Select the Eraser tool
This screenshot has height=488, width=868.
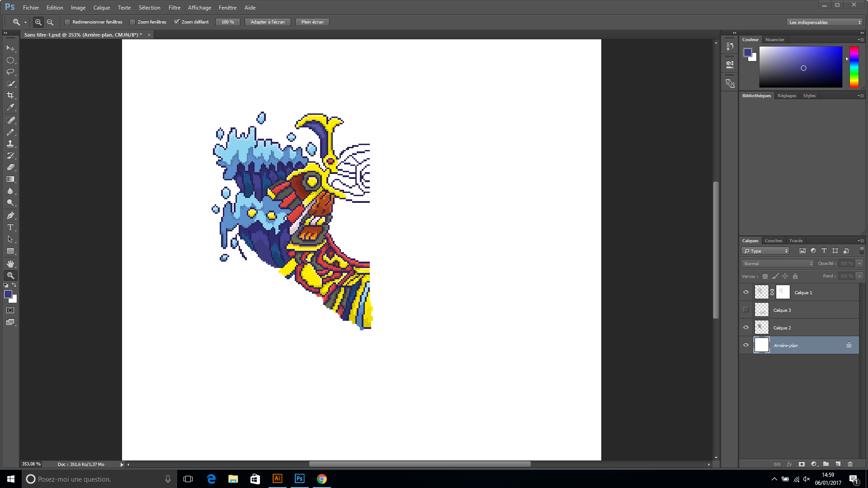[10, 167]
